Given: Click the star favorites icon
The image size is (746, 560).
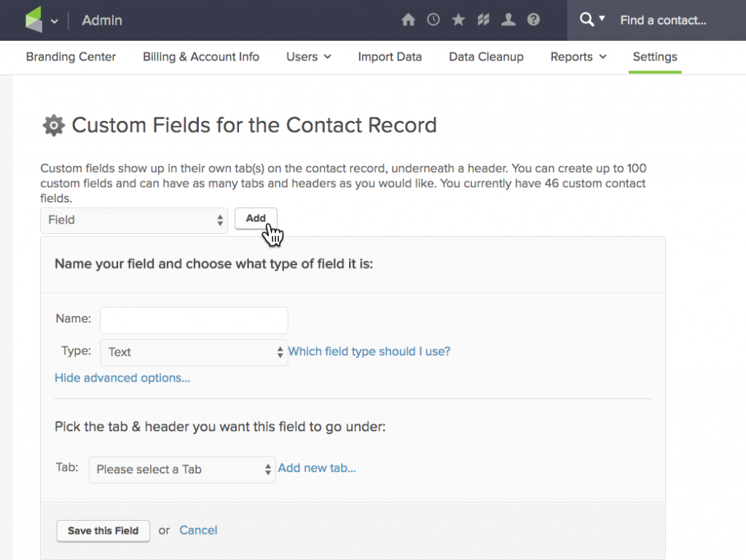Looking at the screenshot, I should click(458, 20).
